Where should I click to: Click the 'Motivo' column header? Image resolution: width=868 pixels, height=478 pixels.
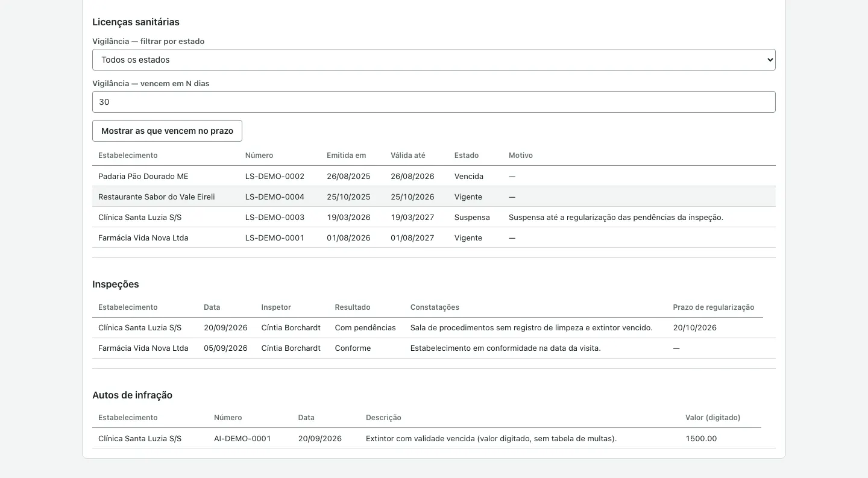click(x=520, y=156)
